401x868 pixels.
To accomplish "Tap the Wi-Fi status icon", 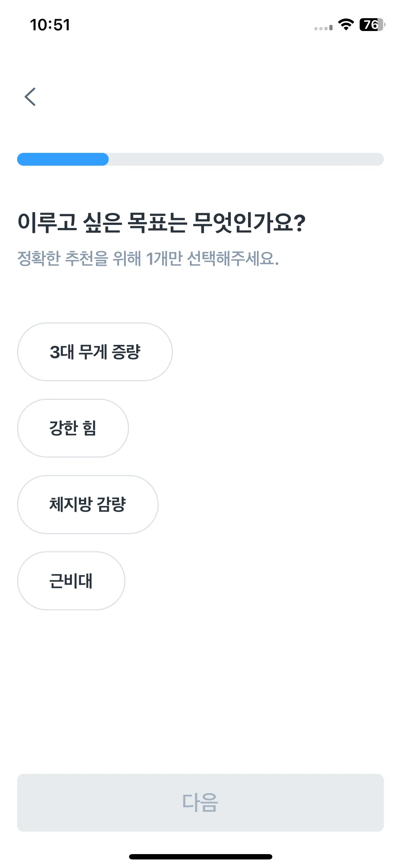I will pyautogui.click(x=346, y=25).
